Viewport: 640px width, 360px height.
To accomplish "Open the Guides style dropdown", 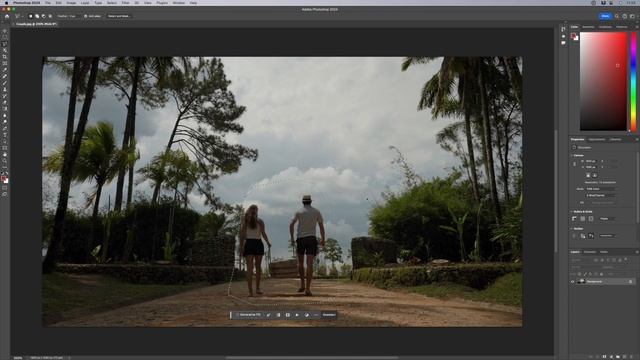I will [x=607, y=236].
